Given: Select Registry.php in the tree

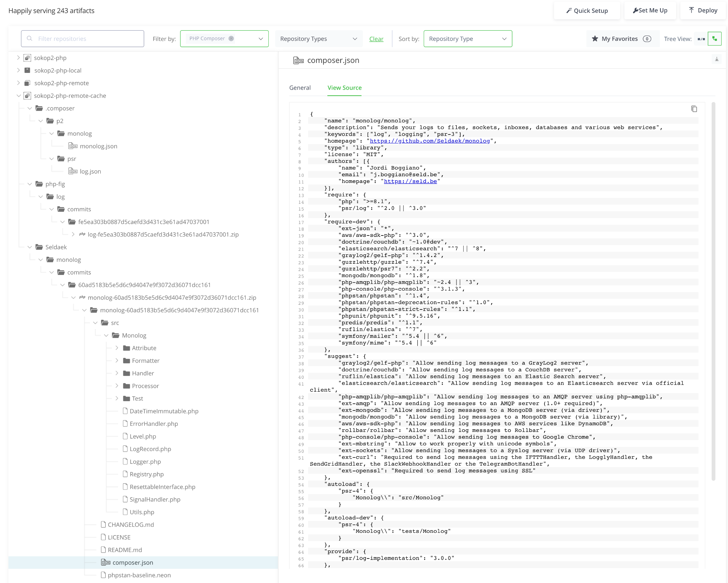Looking at the screenshot, I should 146,474.
